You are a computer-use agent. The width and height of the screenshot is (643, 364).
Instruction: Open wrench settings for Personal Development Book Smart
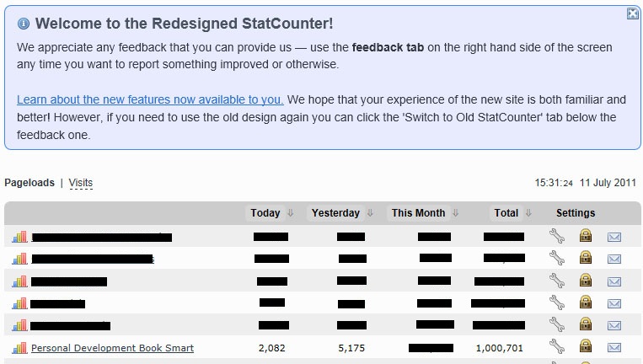tap(557, 346)
